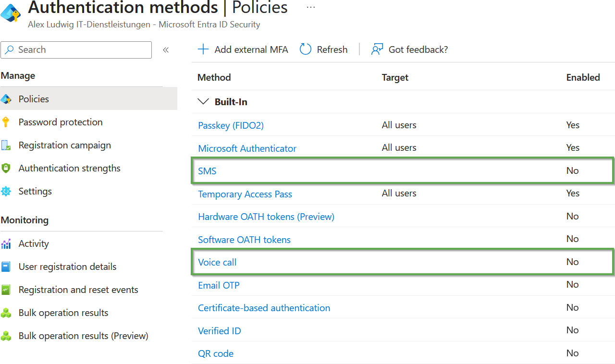Click 'All users' target for Temporary Access Pass
The width and height of the screenshot is (615, 364).
399,193
